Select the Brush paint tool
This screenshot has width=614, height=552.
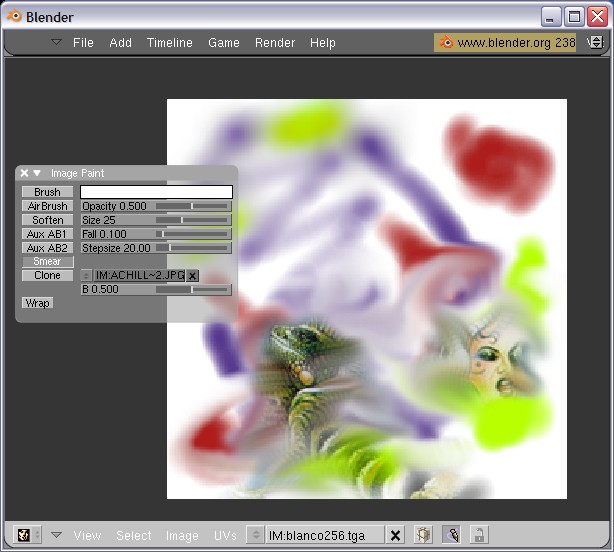tap(47, 192)
